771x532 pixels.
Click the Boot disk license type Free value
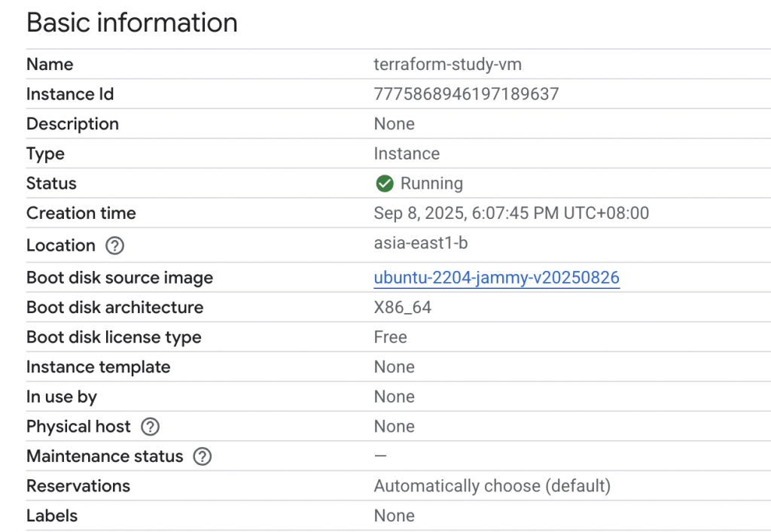point(390,337)
